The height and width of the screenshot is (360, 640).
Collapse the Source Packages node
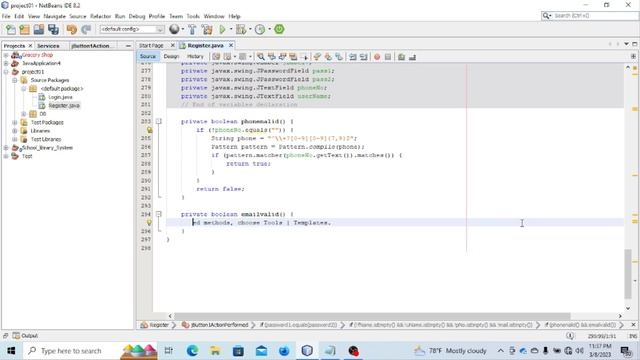tap(15, 80)
